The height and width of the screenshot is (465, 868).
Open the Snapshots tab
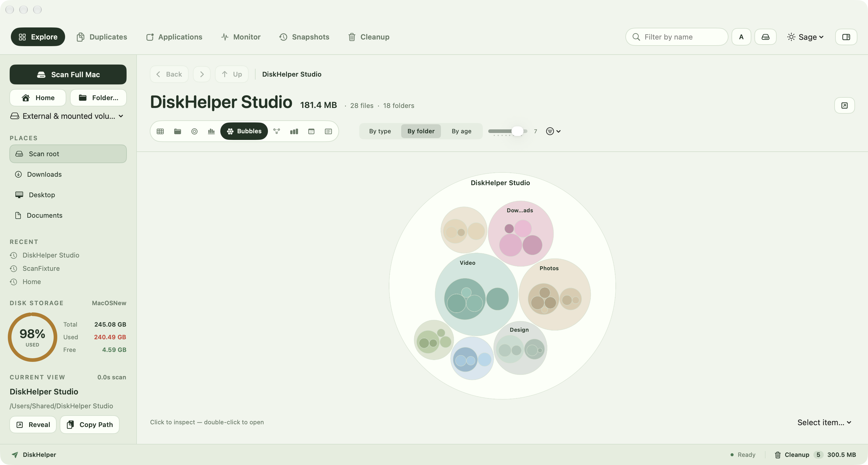tap(304, 37)
